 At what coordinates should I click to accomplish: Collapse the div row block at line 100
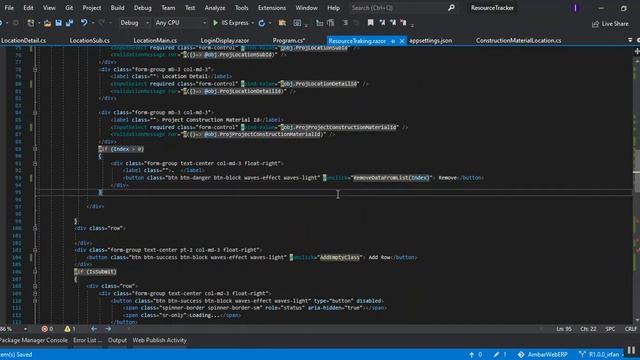pyautogui.click(x=35, y=228)
